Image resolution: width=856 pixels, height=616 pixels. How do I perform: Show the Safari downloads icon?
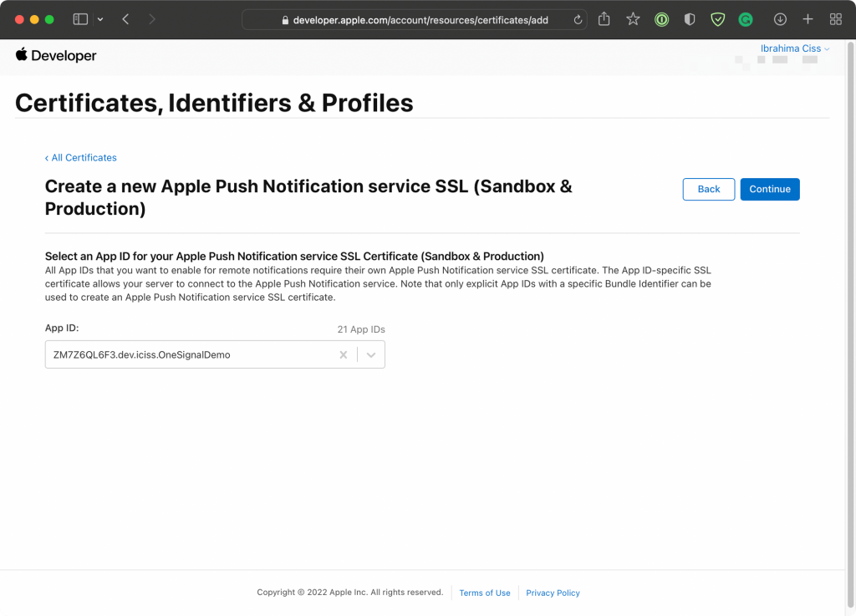780,19
